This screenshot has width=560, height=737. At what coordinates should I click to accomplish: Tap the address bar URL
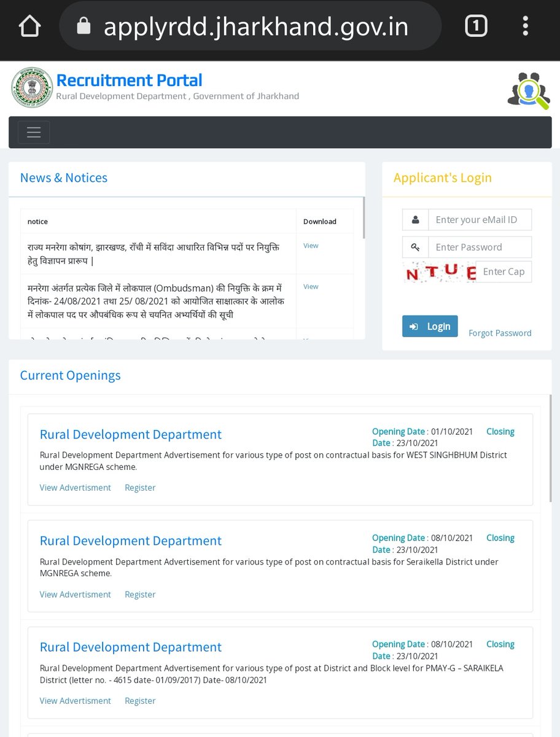(256, 26)
